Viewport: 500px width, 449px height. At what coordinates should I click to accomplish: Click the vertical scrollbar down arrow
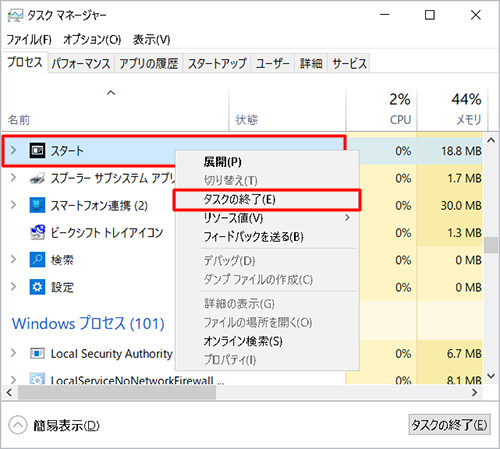(x=491, y=376)
